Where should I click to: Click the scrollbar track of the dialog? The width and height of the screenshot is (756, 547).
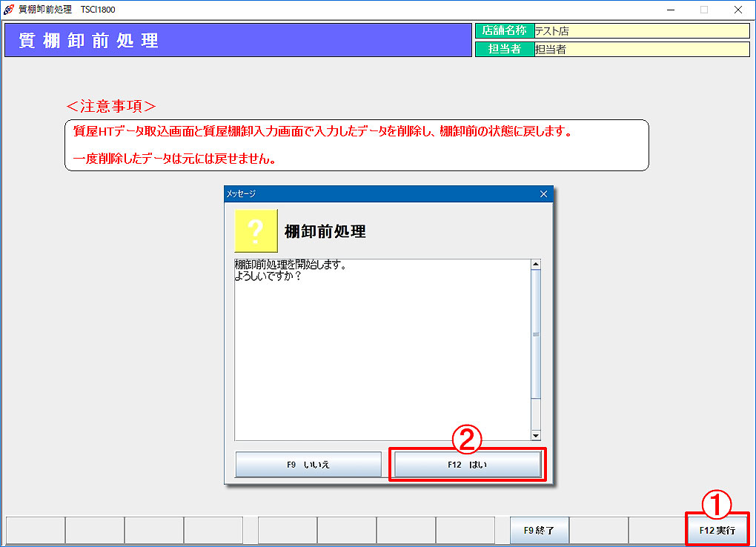[536, 348]
